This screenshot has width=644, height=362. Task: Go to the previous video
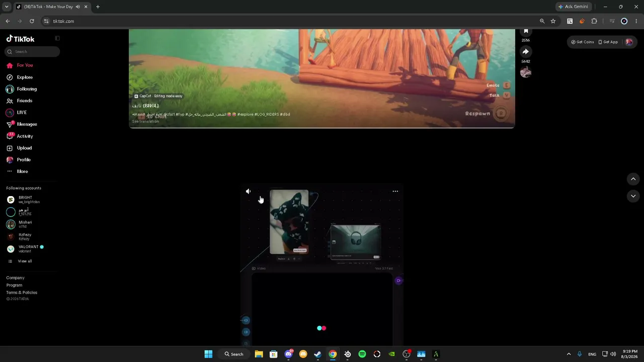tap(633, 179)
